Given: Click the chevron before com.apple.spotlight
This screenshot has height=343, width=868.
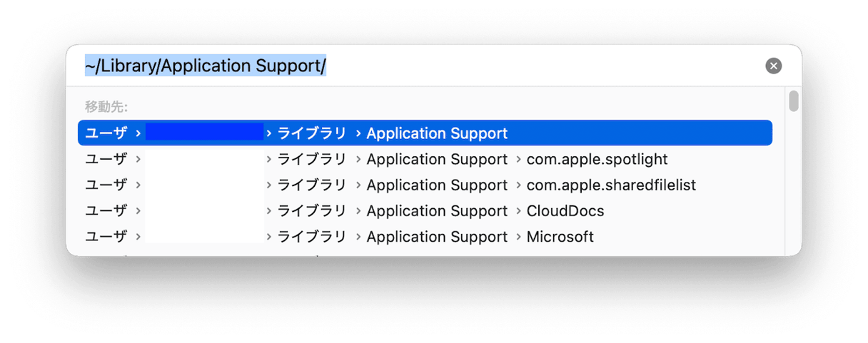Looking at the screenshot, I should coord(518,159).
